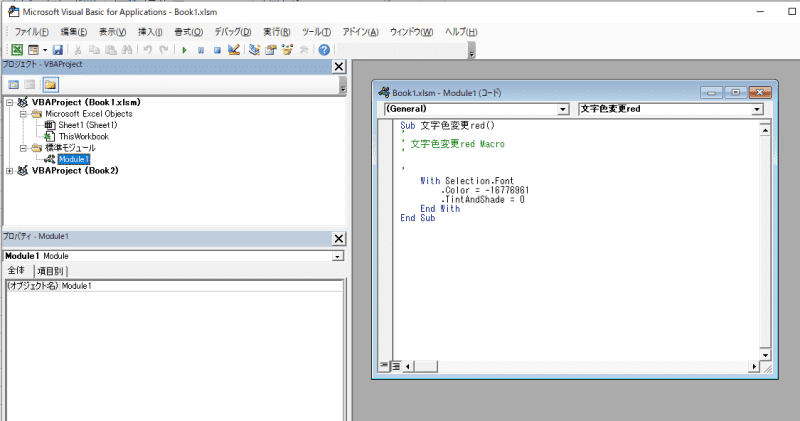Open toolbar options overflow arrow

point(472,53)
